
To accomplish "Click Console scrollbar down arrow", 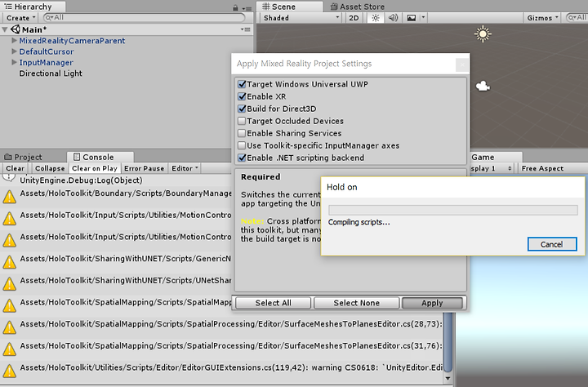I will (x=448, y=379).
